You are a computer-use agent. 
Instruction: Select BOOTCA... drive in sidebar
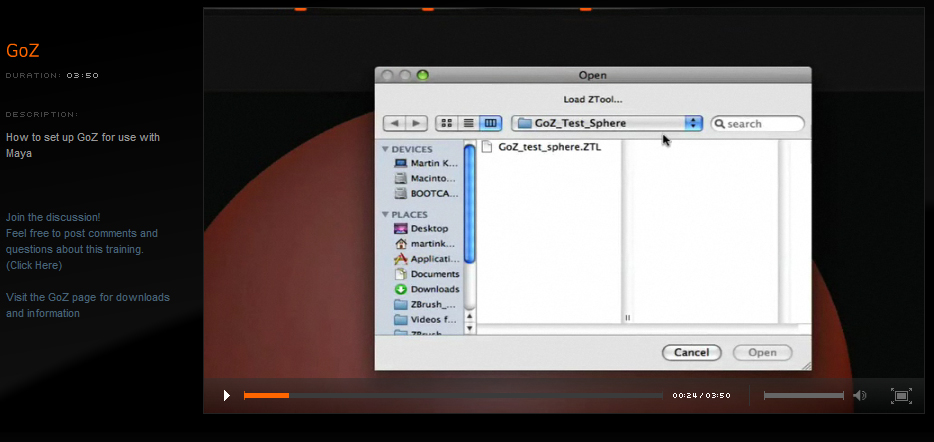click(426, 194)
